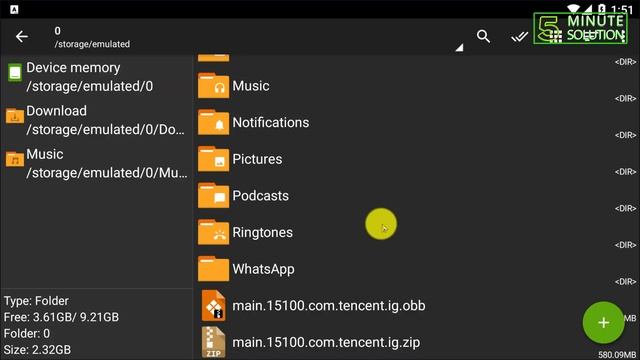
Task: Select the tencent.ig.obb file icon
Action: (x=213, y=306)
